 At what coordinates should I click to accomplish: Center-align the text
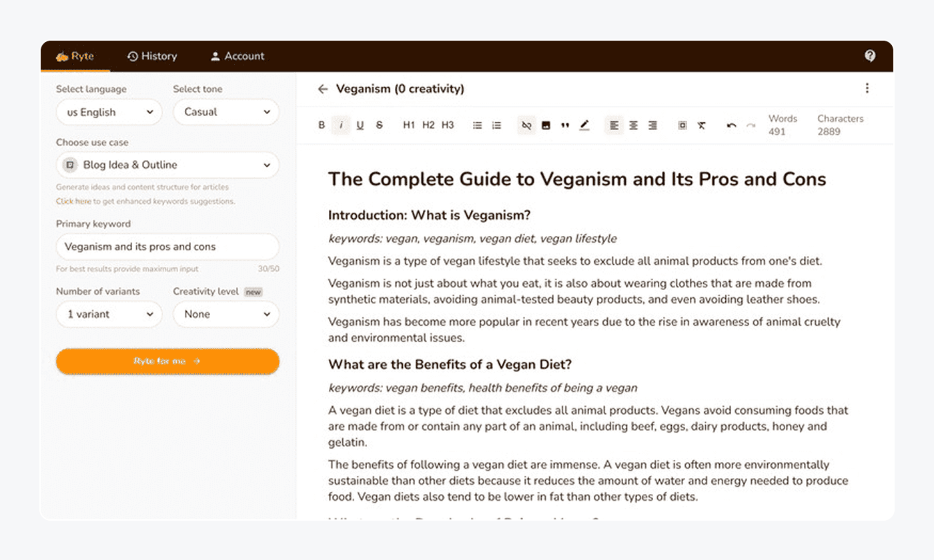(633, 125)
